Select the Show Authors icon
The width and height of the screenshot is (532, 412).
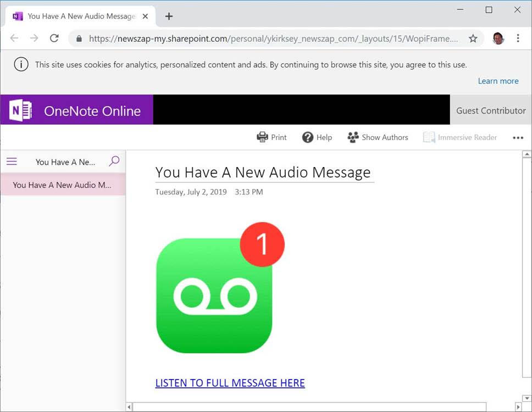click(352, 137)
